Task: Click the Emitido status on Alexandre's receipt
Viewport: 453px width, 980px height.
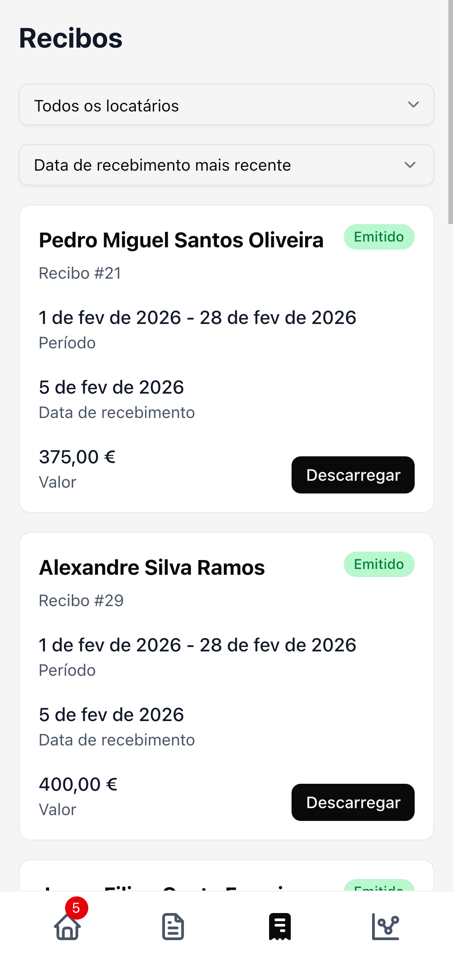Action: [379, 564]
